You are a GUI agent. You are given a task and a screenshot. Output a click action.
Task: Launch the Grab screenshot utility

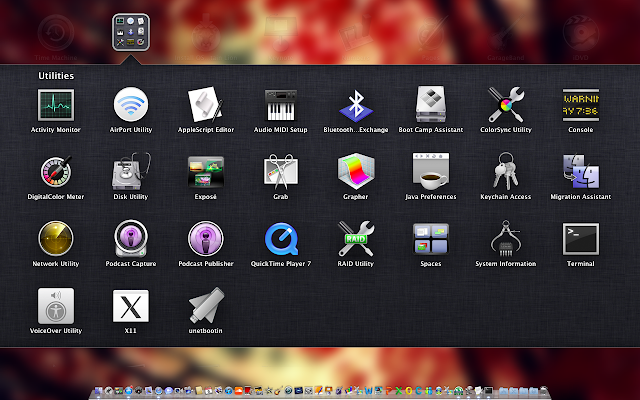(x=280, y=171)
